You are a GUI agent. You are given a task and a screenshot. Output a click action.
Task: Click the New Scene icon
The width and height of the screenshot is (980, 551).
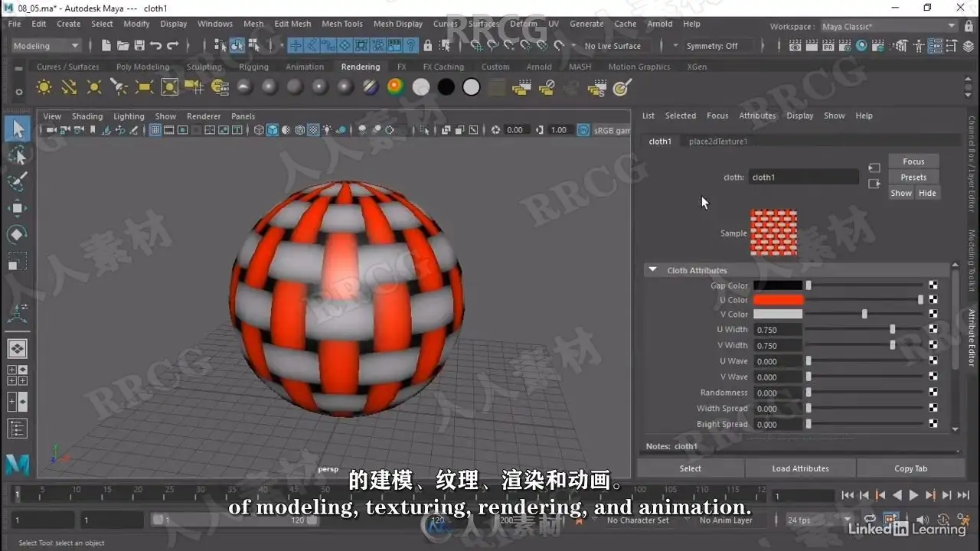[x=106, y=46]
